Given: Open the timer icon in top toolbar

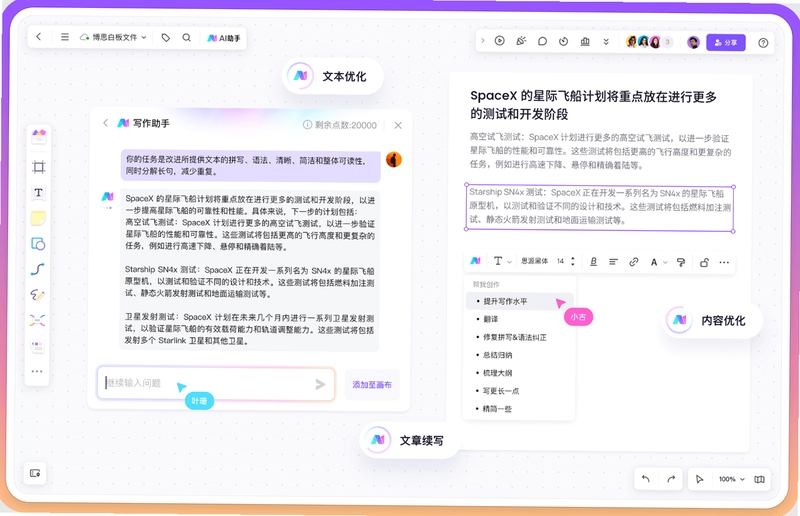Looking at the screenshot, I should pos(564,41).
